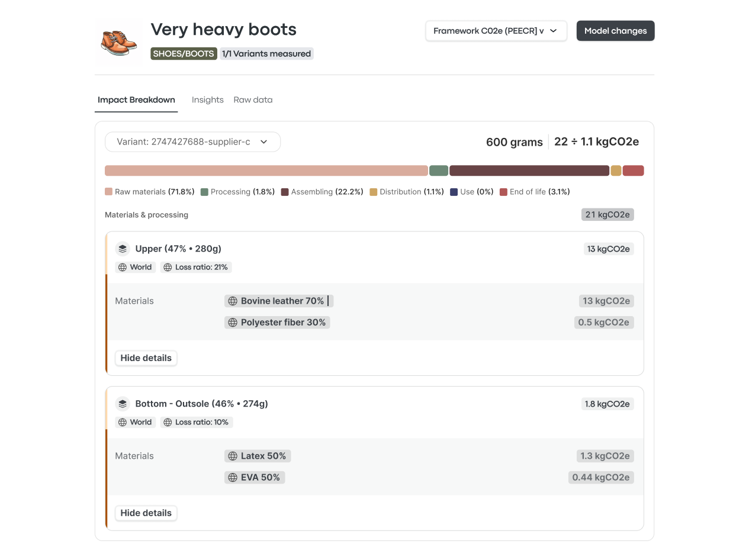This screenshot has height=560, width=749.
Task: Switch to the Raw data tab
Action: (x=253, y=99)
